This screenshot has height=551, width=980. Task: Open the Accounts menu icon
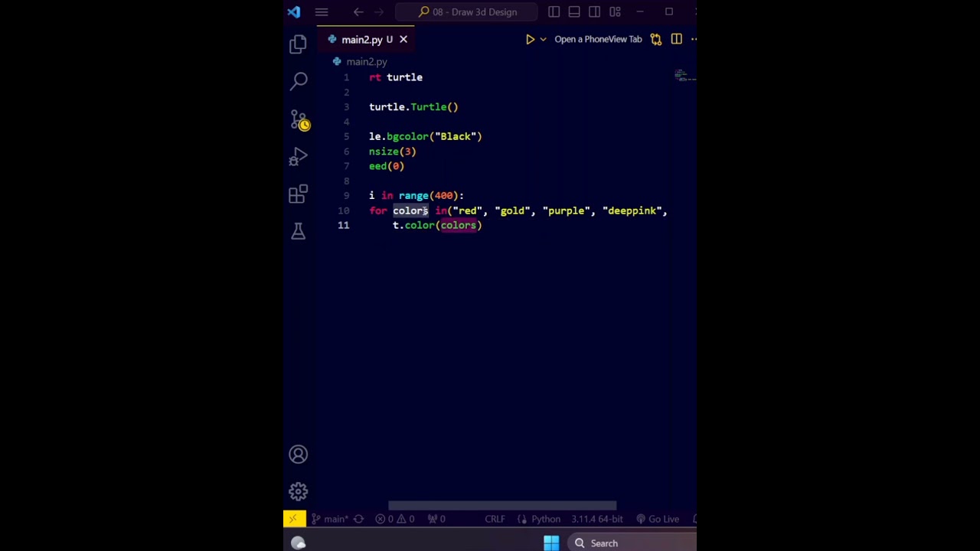pos(299,455)
